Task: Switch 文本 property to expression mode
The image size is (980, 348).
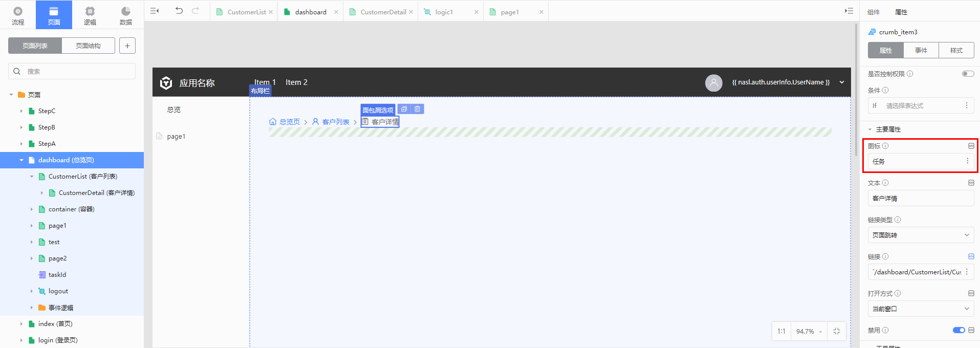Action: 971,183
